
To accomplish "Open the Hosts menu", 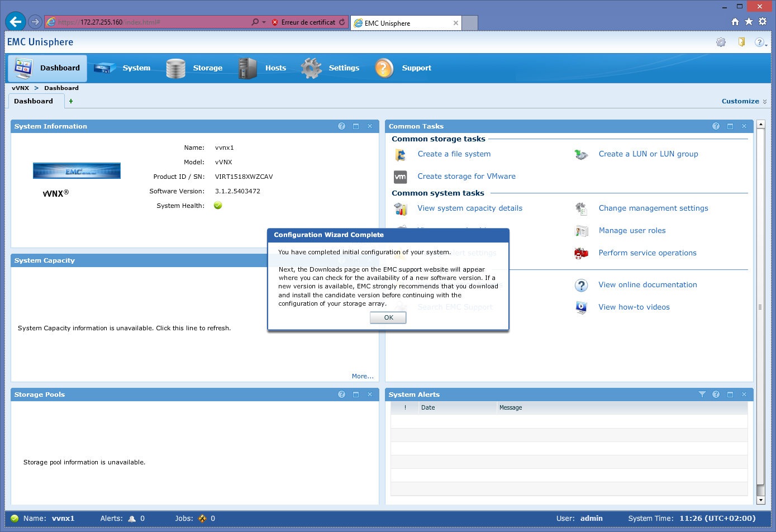I will point(275,68).
